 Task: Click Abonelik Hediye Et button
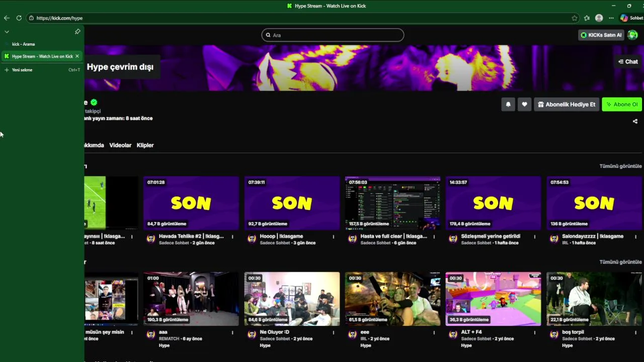coord(567,105)
